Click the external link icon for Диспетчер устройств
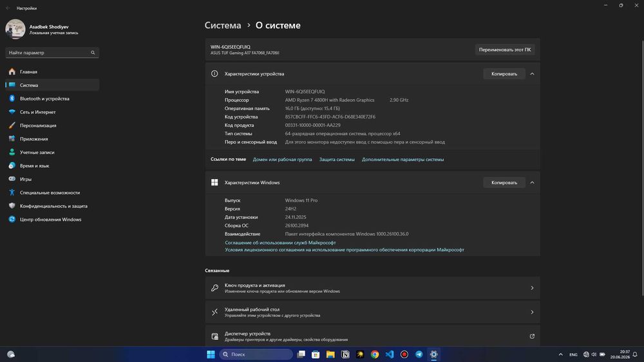 (532, 336)
